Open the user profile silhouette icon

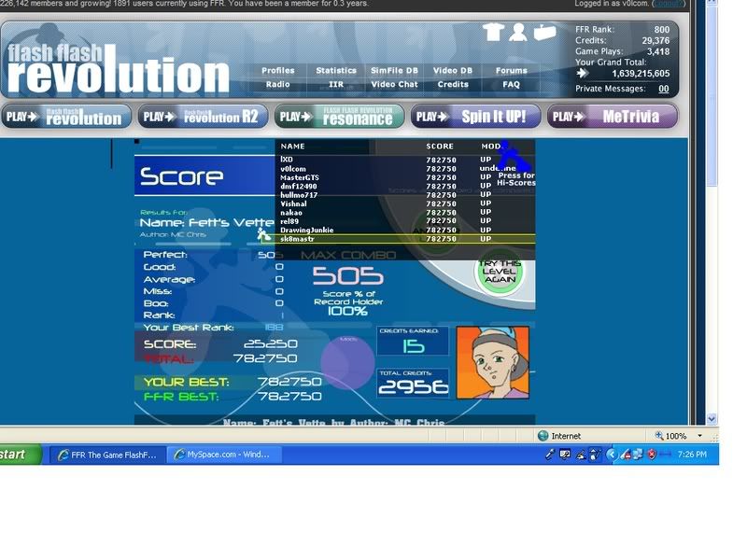[x=518, y=33]
